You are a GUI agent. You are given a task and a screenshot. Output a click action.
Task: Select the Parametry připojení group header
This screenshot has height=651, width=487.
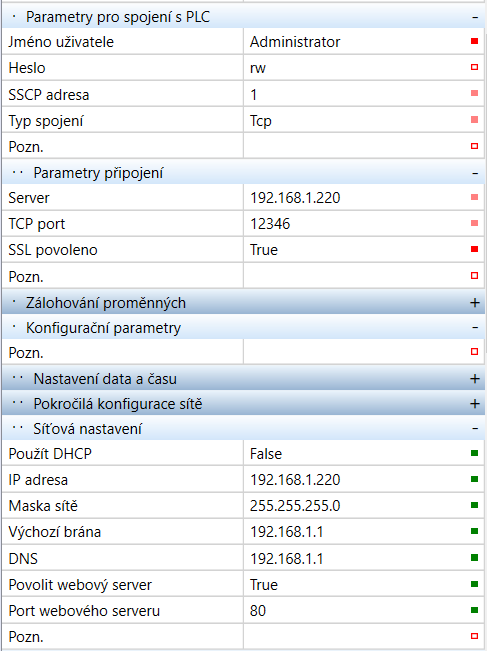[x=243, y=173]
